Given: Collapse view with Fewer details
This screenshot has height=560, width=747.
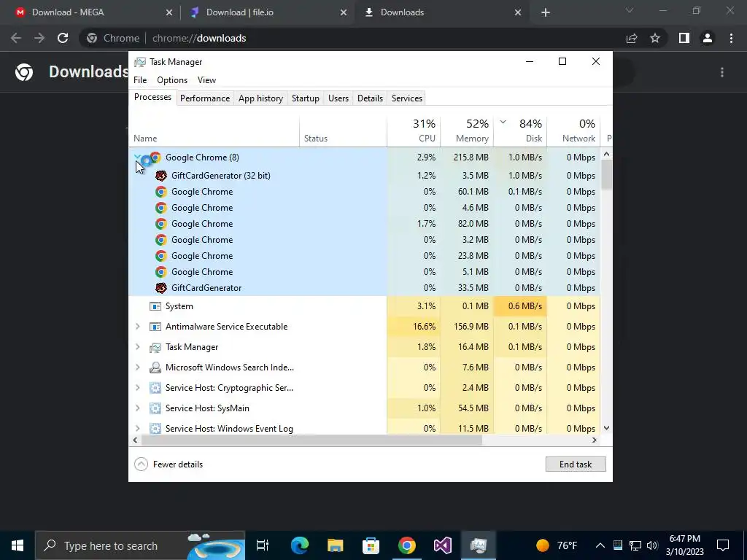Looking at the screenshot, I should [x=169, y=464].
